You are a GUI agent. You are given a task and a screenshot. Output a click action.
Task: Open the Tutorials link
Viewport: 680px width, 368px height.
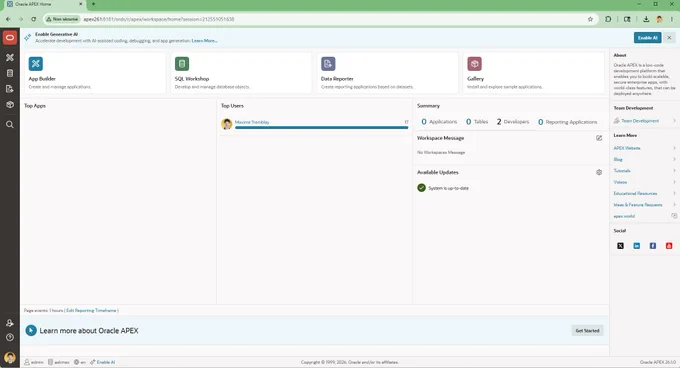[x=622, y=170]
